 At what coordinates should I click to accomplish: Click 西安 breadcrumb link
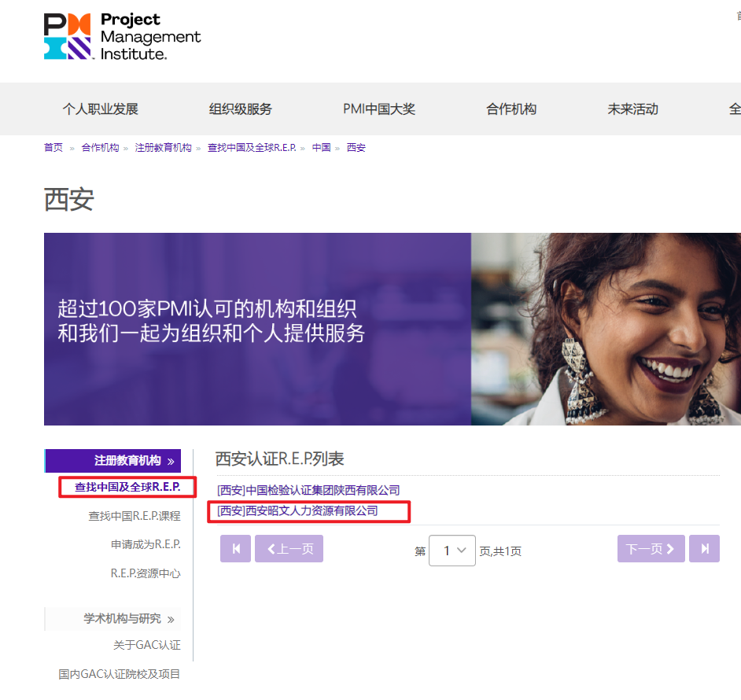tap(356, 147)
